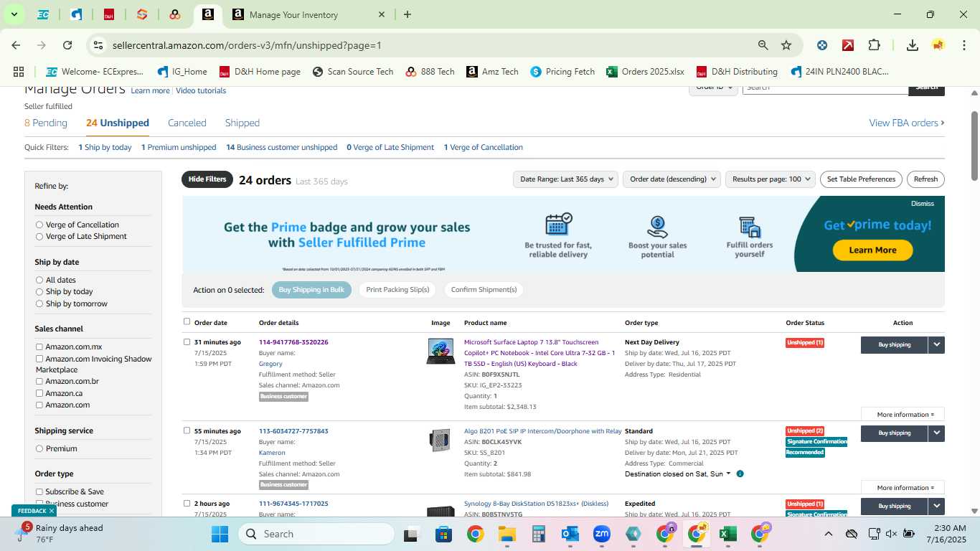Click Set Table Preferences
The width and height of the screenshot is (980, 551).
[861, 179]
